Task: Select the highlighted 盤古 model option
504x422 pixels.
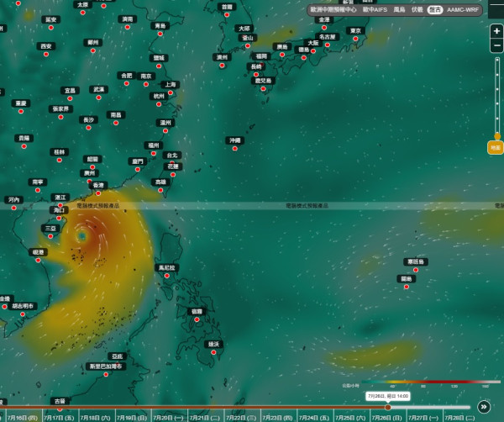Action: tap(435, 10)
